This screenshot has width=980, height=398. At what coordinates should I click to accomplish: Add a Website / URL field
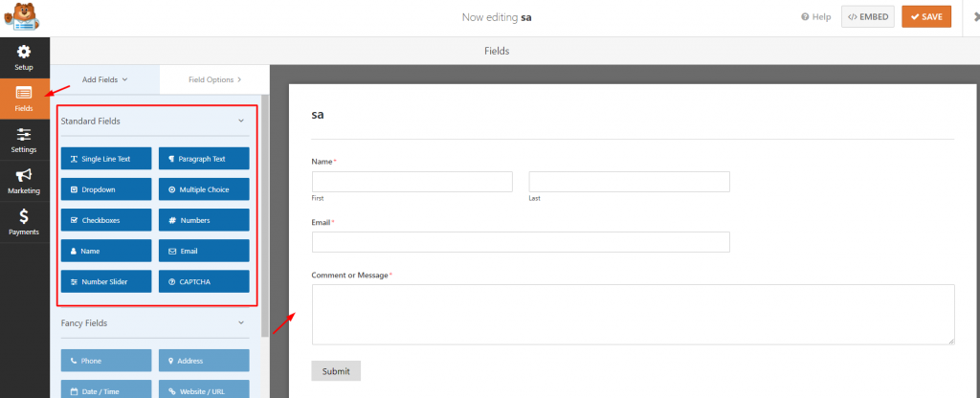pos(204,389)
